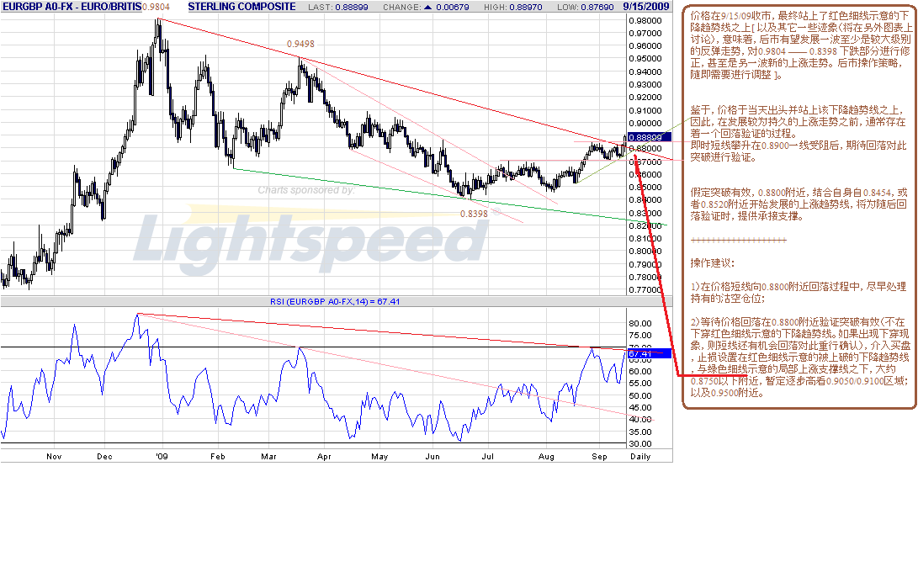Click the 0.98000 price axis label
This screenshot has height=588, width=918.
(645, 20)
